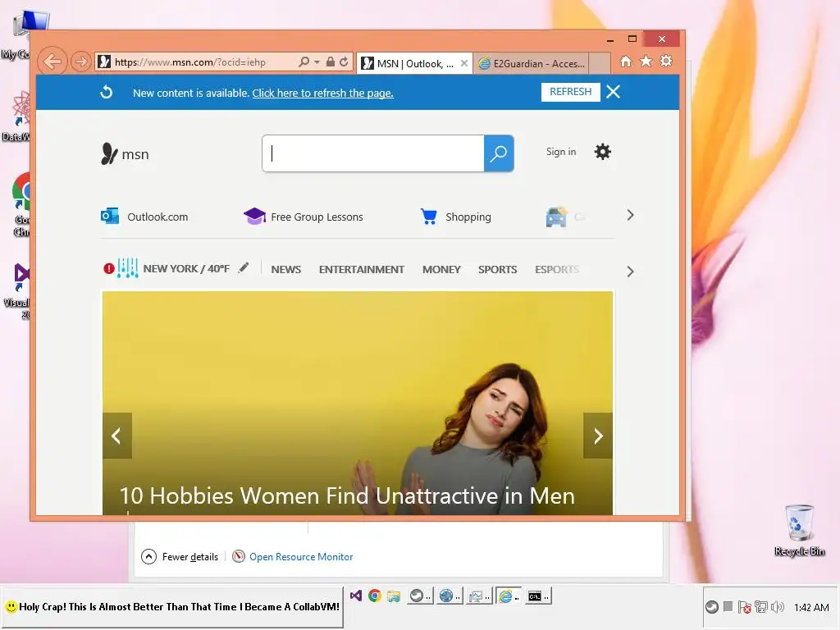840x630 pixels.
Task: Switch to the MSN | Outlook tab
Action: point(409,64)
